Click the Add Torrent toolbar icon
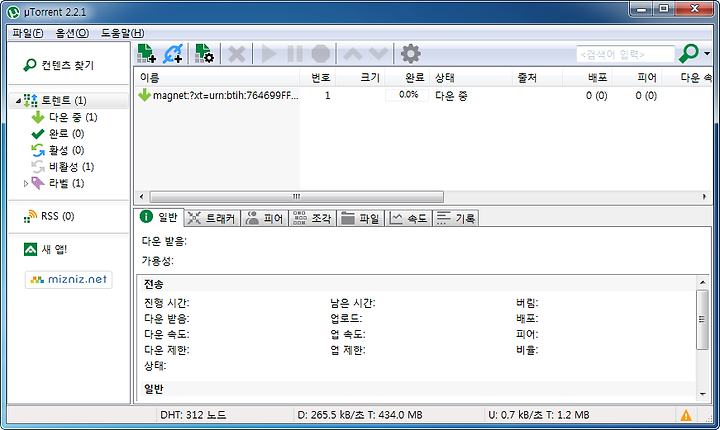The height and width of the screenshot is (430, 720). point(147,54)
